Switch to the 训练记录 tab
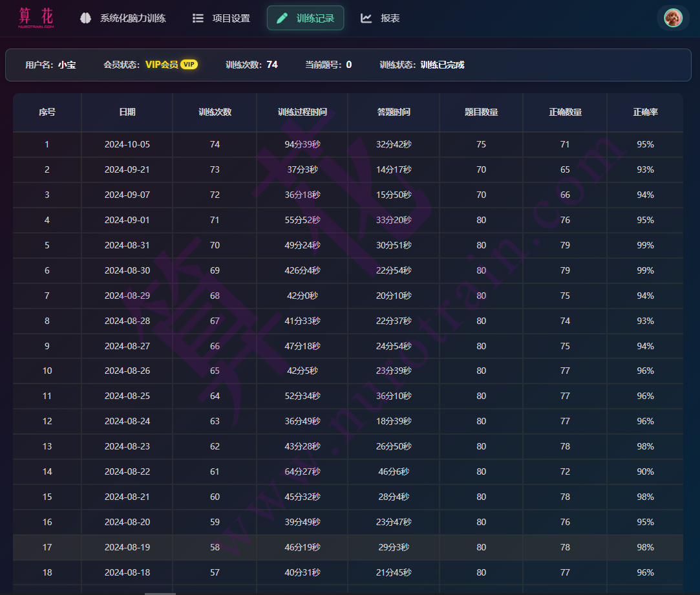Screen dimensions: 700x595 pyautogui.click(x=315, y=18)
